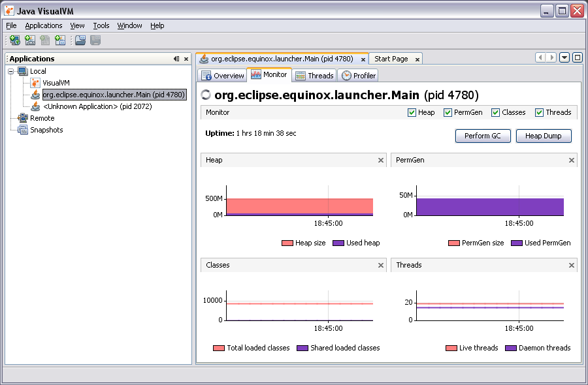
Task: Close the Heap chart panel
Action: tap(381, 161)
